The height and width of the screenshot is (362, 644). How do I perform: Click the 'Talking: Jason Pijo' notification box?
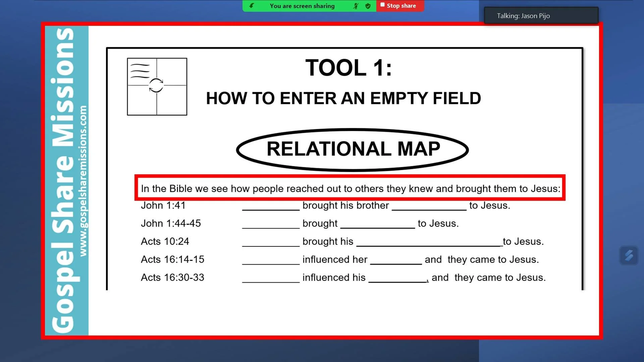pos(541,16)
